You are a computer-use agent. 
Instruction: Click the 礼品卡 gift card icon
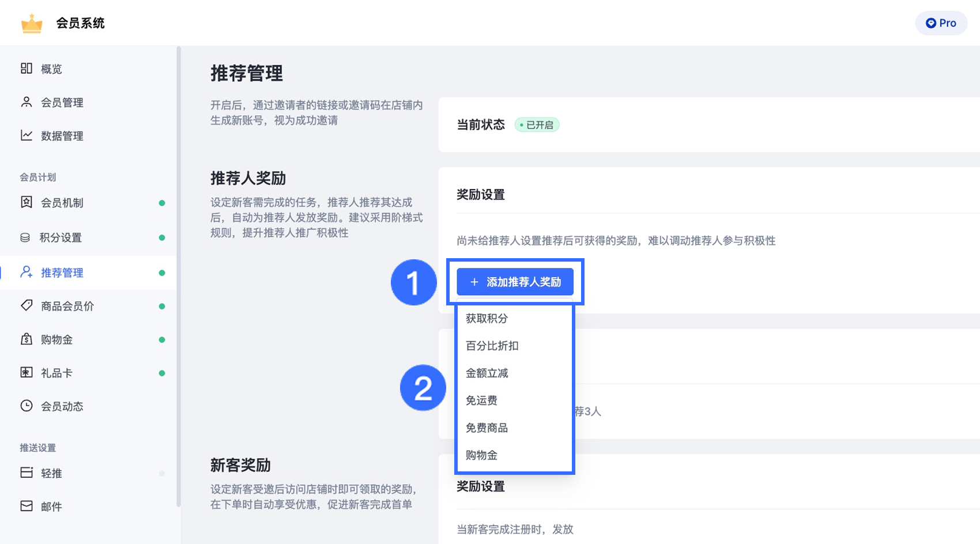[27, 372]
